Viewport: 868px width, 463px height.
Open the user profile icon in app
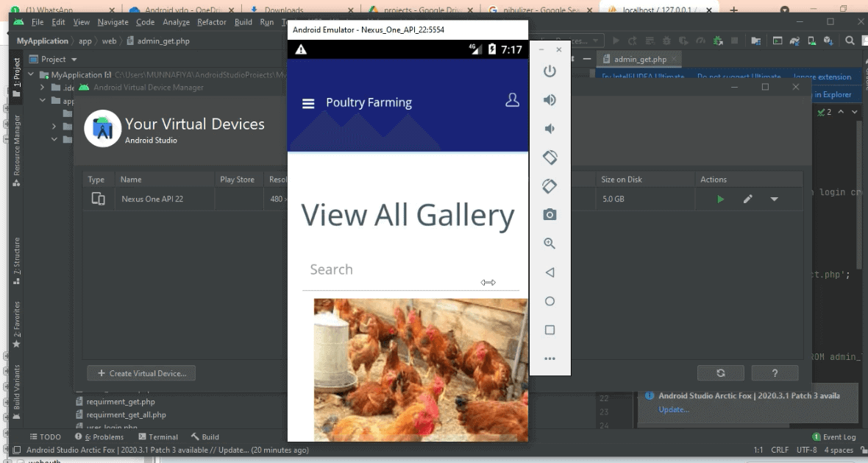pyautogui.click(x=512, y=101)
